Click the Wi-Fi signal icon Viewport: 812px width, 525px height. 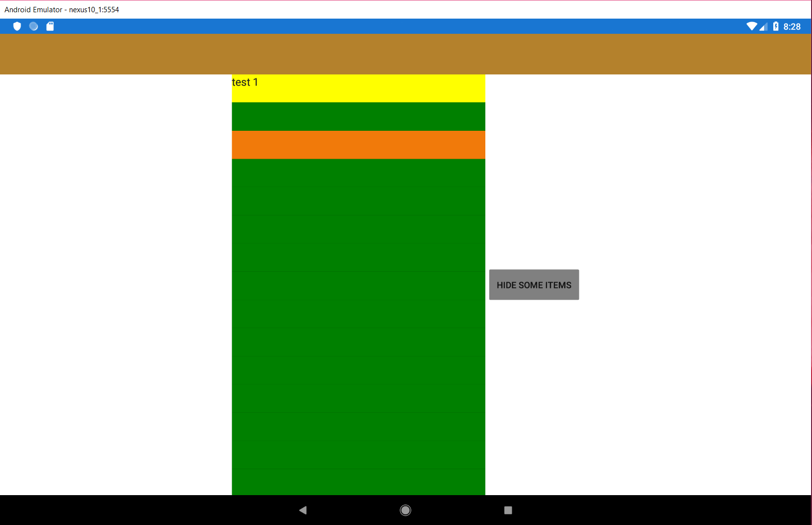(752, 26)
